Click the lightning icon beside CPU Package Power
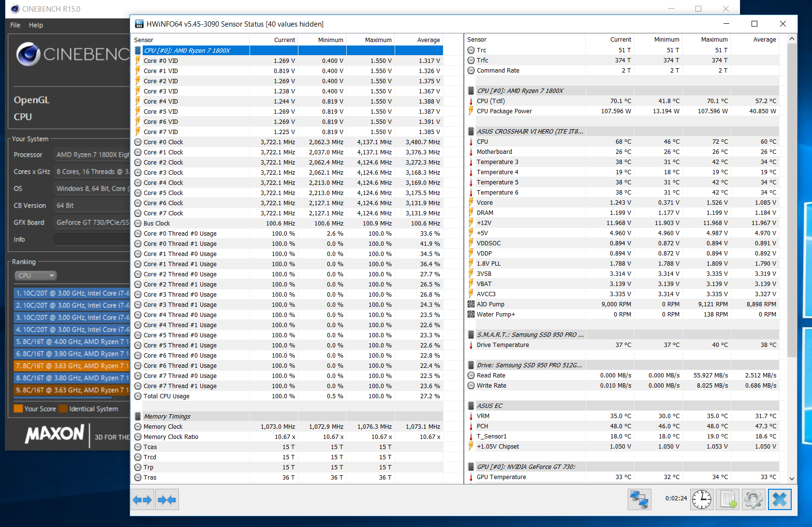The height and width of the screenshot is (527, 812). [x=471, y=111]
